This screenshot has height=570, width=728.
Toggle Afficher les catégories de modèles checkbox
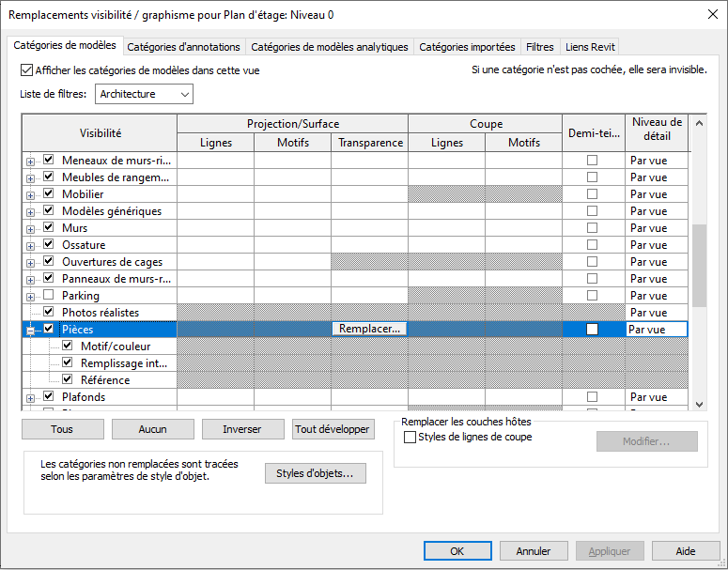(26, 70)
